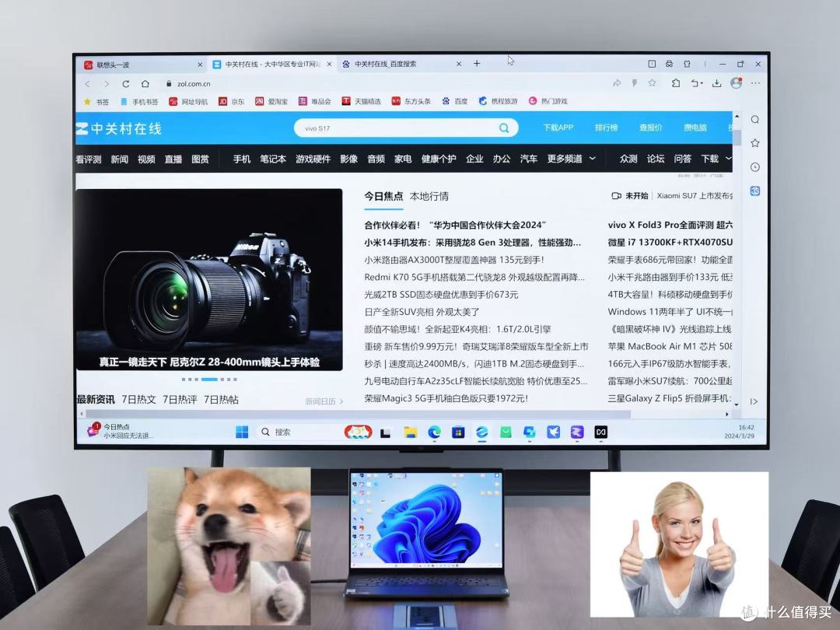Open browser more options menu
The width and height of the screenshot is (840, 630).
click(x=755, y=83)
